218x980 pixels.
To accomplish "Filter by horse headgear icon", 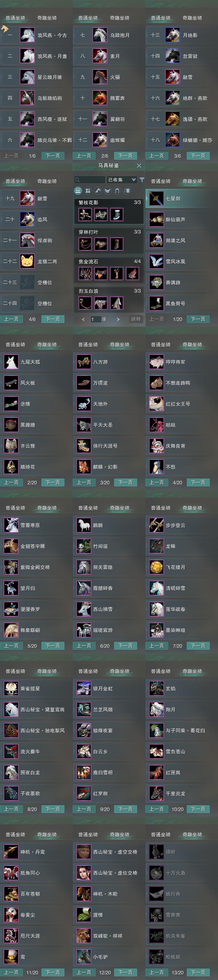I will click(x=98, y=191).
